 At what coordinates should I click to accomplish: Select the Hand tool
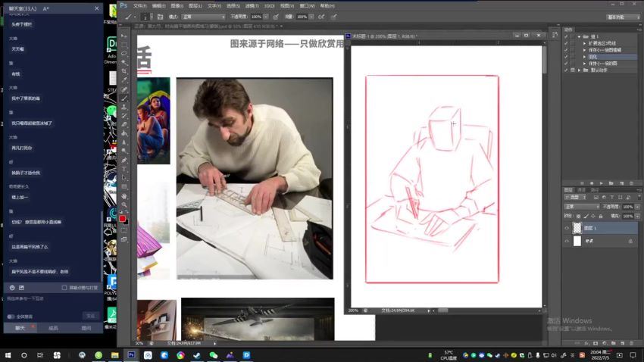[124, 196]
